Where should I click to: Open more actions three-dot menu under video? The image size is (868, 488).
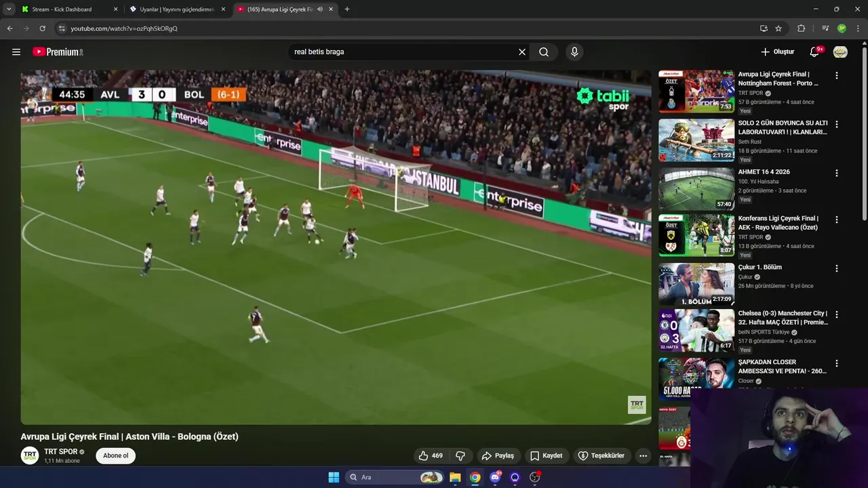[643, 455]
